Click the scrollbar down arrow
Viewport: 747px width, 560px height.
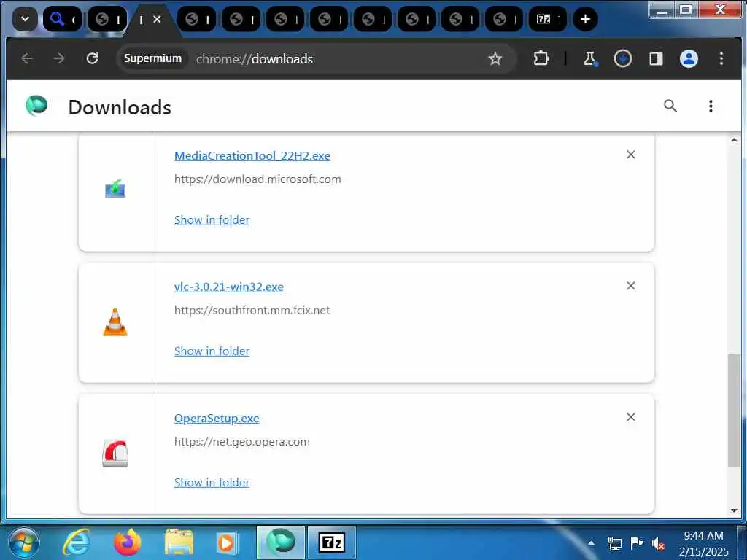click(x=734, y=510)
